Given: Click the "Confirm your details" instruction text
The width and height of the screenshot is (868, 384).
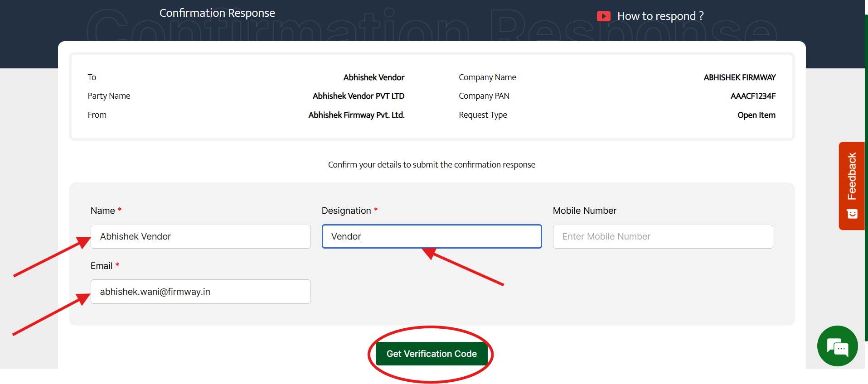Looking at the screenshot, I should pos(432,165).
